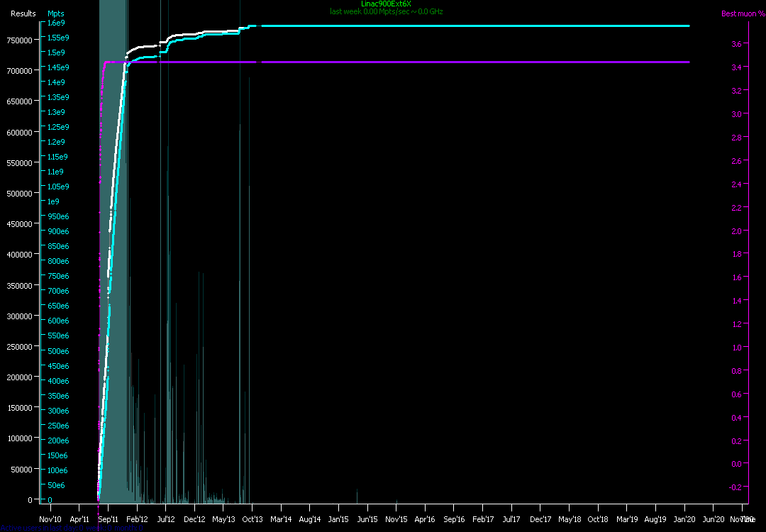Click the 500e6 Mpts axis tick label

pos(58,351)
